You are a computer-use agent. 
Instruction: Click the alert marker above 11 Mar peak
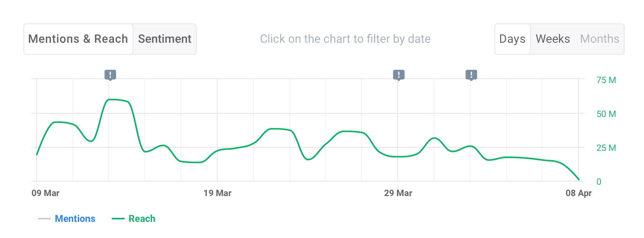(110, 75)
